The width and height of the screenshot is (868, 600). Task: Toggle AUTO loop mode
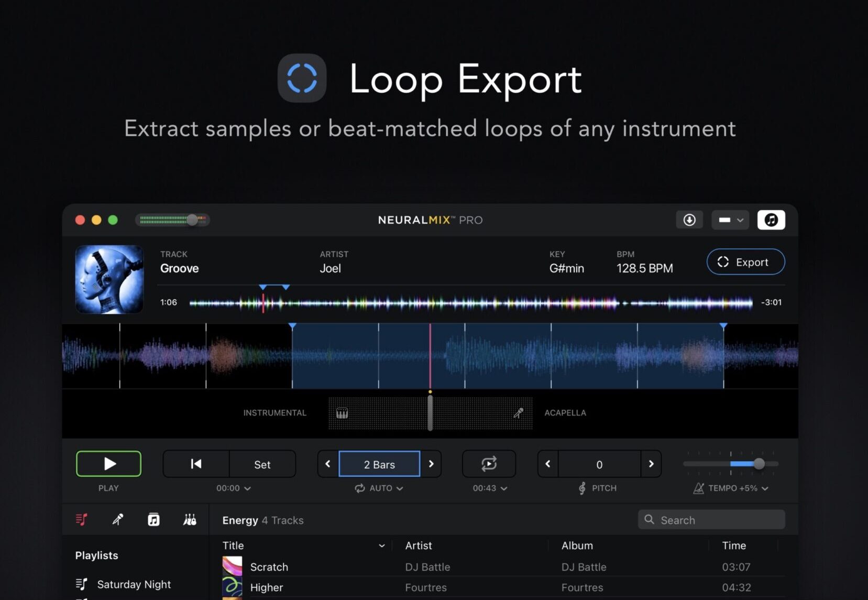[378, 488]
